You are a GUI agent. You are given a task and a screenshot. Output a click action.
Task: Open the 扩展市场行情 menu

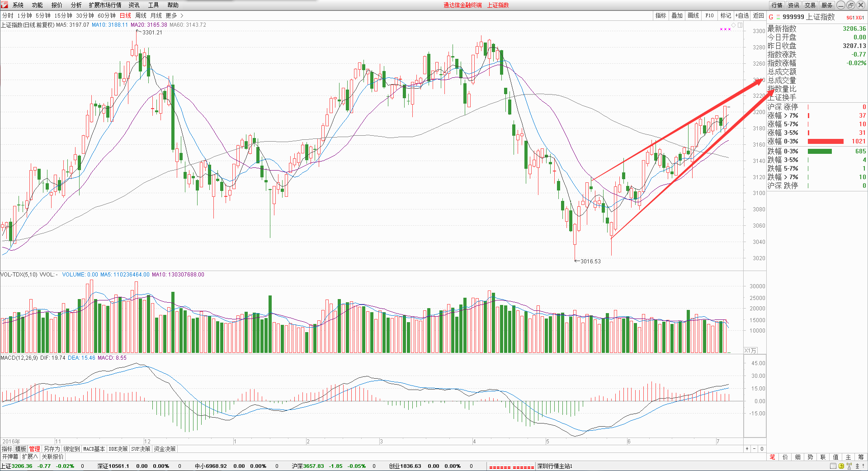click(x=105, y=5)
